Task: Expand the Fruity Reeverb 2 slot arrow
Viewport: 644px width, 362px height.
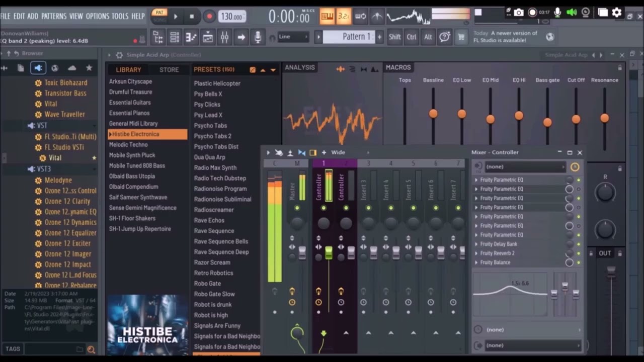Action: (476, 253)
